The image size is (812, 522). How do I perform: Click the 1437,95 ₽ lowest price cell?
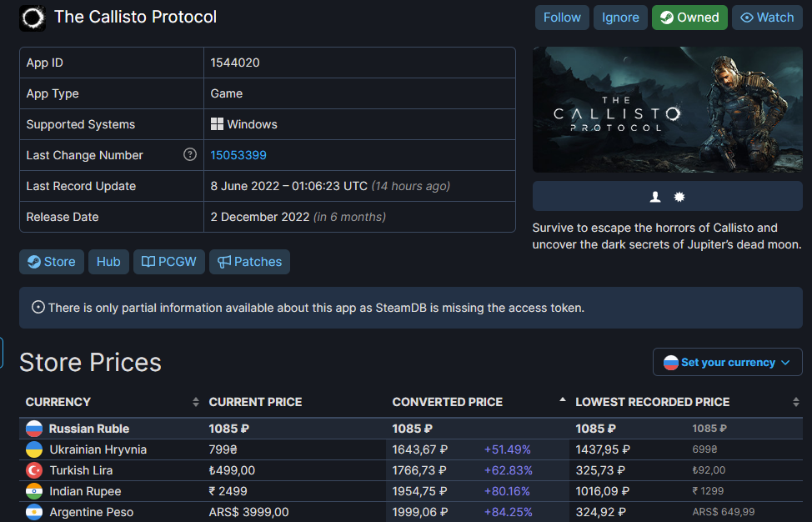(x=604, y=449)
